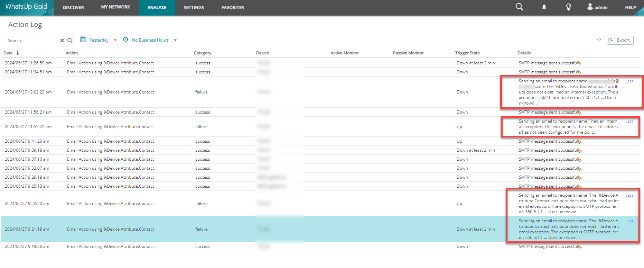Click the business hours clock icon

[x=125, y=39]
